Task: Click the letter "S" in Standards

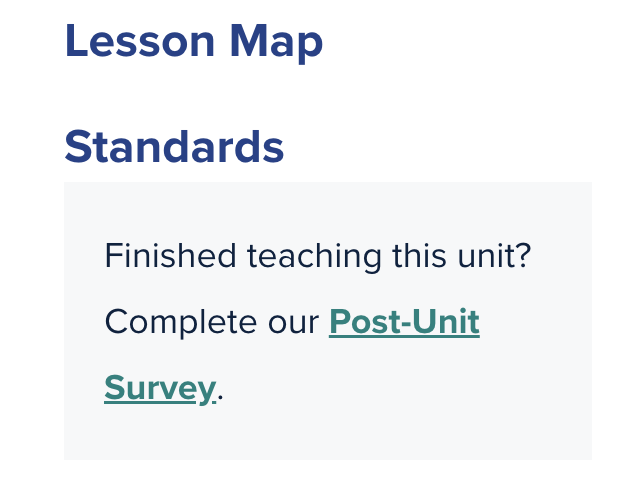Action: click(78, 147)
